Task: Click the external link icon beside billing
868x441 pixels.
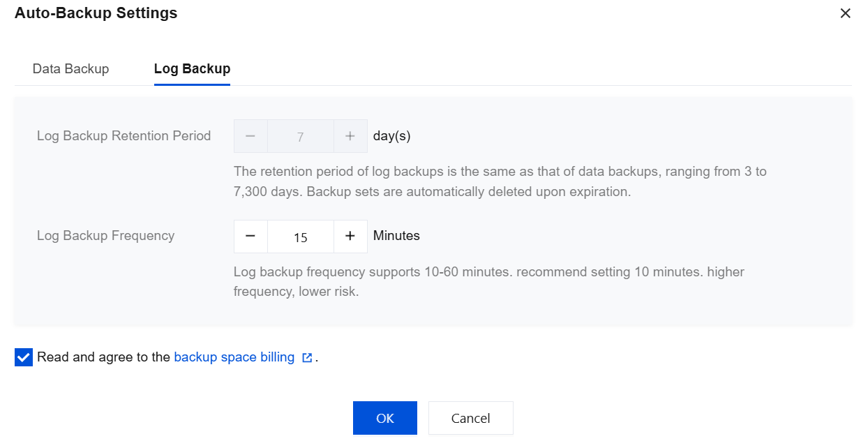Action: tap(307, 358)
